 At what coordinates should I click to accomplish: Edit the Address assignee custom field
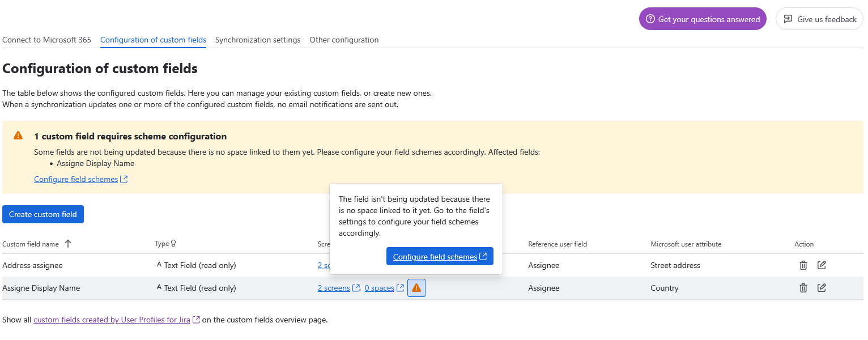click(822, 265)
